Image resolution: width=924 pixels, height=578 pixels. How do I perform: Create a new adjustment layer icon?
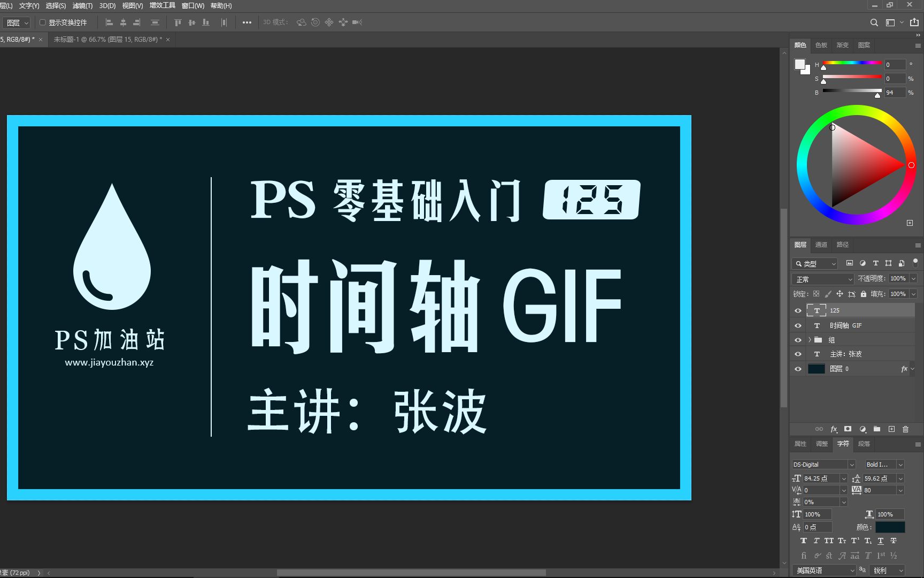863,429
